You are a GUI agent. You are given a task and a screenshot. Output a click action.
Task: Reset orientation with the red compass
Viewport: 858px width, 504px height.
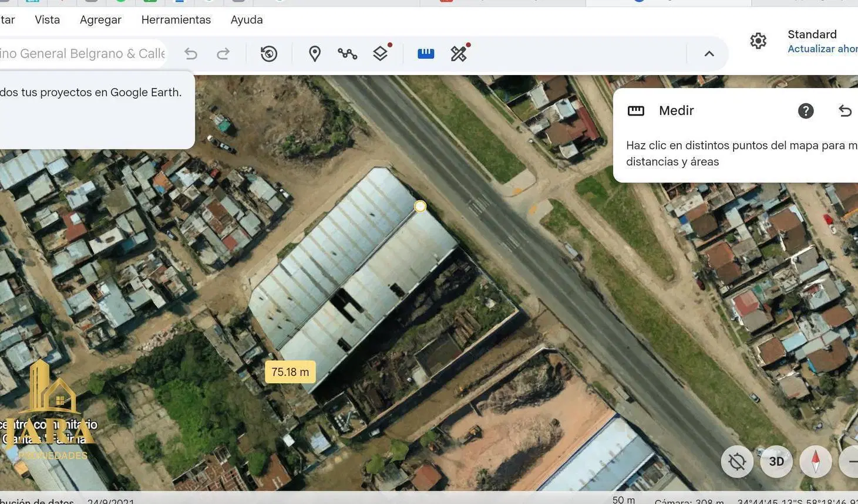(x=816, y=462)
